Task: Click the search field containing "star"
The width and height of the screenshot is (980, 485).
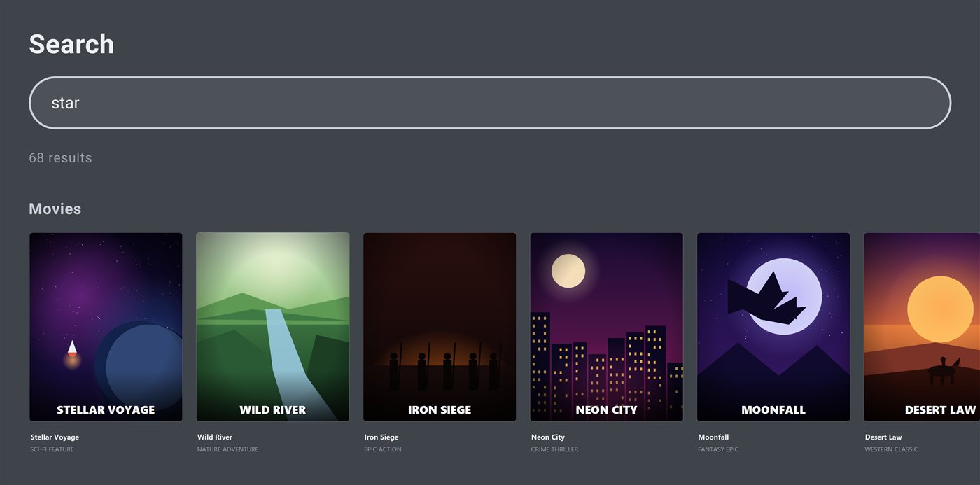Action: [x=489, y=103]
